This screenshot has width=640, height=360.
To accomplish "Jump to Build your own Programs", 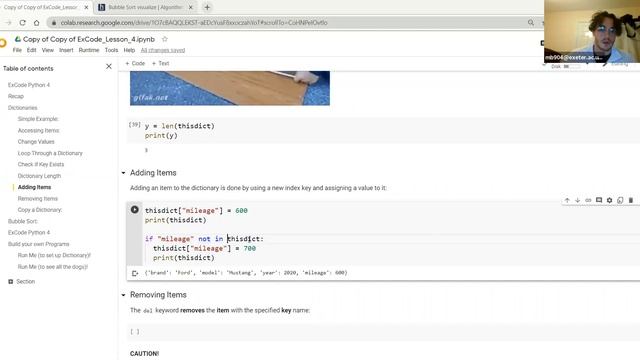I will click(x=38, y=244).
